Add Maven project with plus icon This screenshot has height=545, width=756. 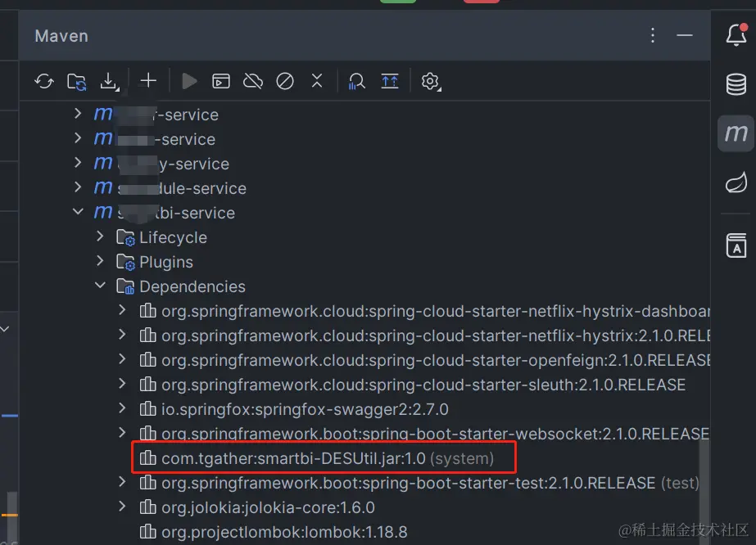[x=148, y=80]
